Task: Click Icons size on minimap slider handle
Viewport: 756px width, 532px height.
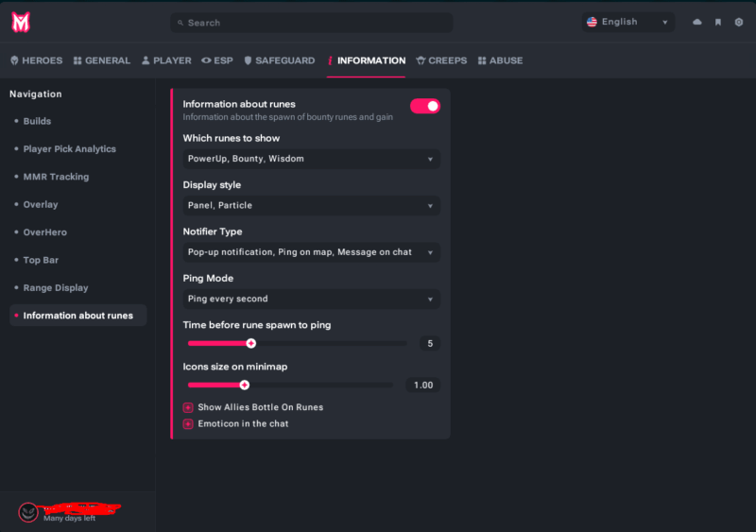Action: pyautogui.click(x=245, y=385)
